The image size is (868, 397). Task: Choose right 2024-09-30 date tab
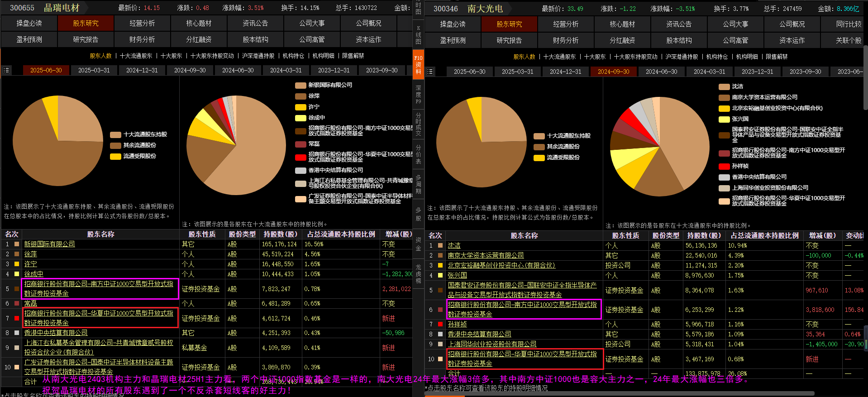coord(613,72)
